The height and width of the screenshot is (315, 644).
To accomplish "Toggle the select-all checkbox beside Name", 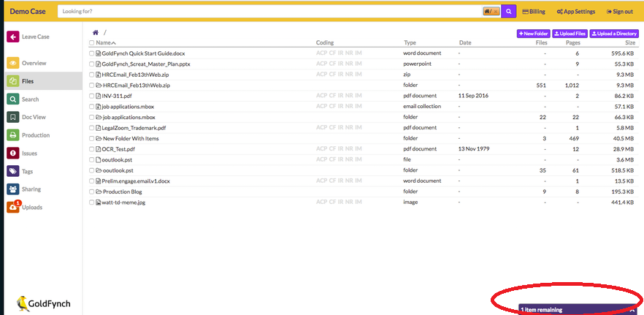I will (91, 43).
